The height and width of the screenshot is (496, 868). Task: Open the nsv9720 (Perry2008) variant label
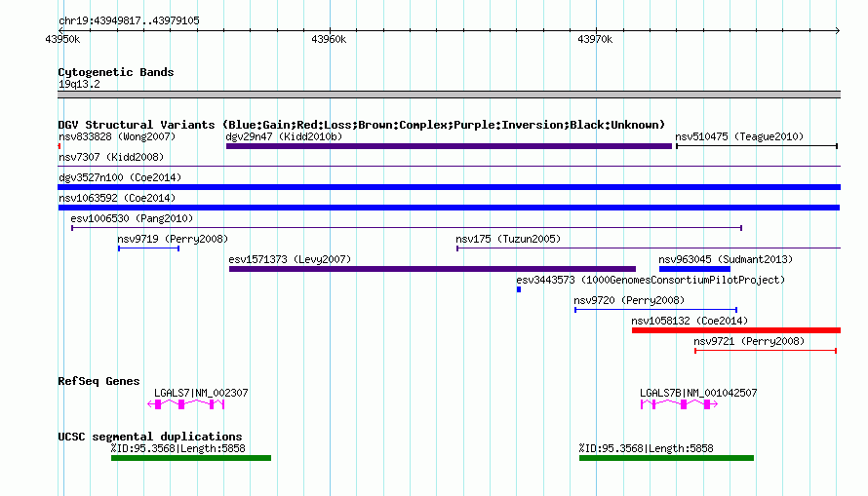point(629,300)
